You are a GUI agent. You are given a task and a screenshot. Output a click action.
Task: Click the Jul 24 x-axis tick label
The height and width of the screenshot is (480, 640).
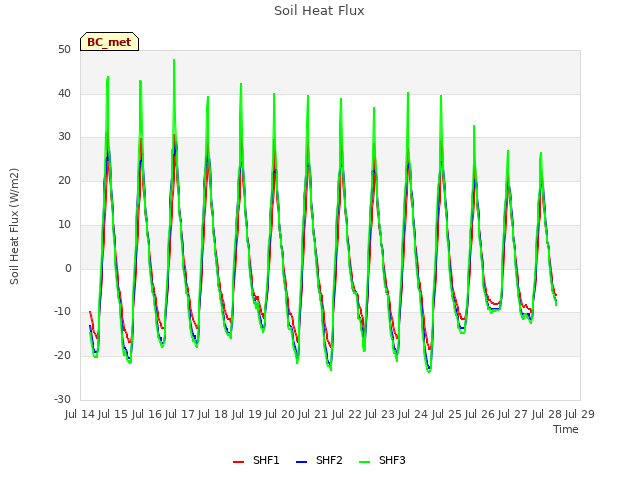(413, 414)
